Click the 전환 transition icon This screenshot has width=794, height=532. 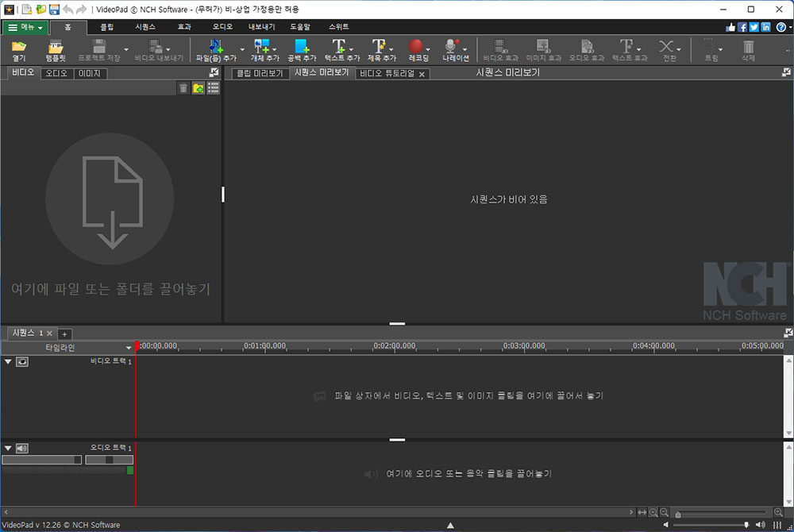click(x=666, y=46)
